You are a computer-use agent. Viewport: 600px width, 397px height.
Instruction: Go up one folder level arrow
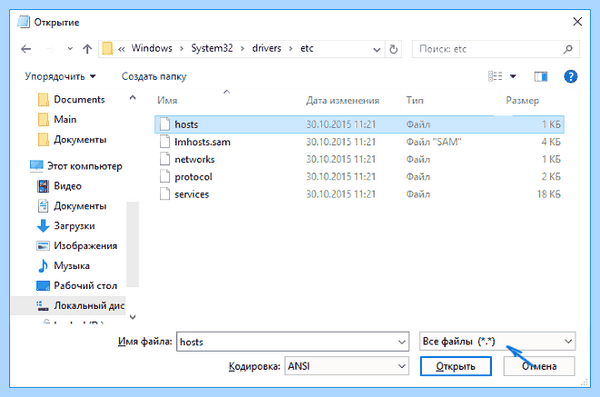tap(87, 49)
